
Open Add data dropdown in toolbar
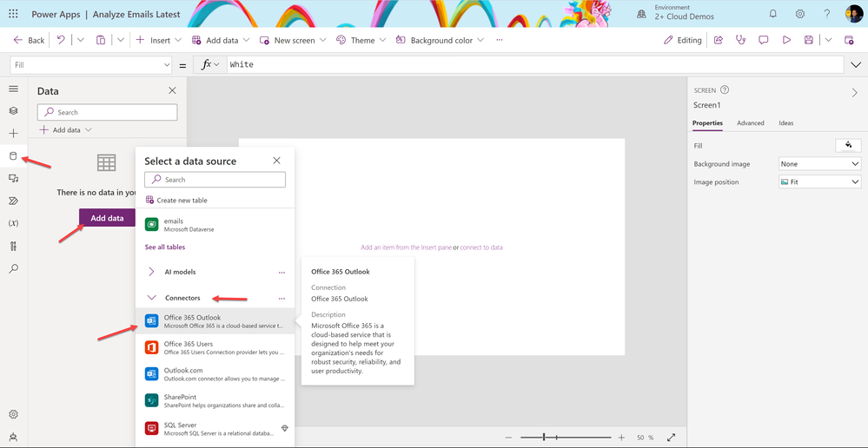click(x=221, y=40)
